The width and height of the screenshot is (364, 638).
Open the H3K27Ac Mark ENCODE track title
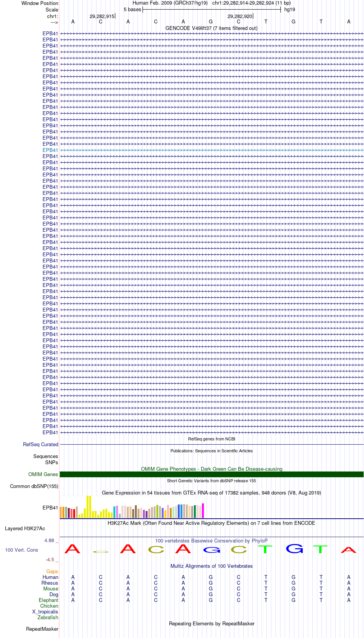212,523
